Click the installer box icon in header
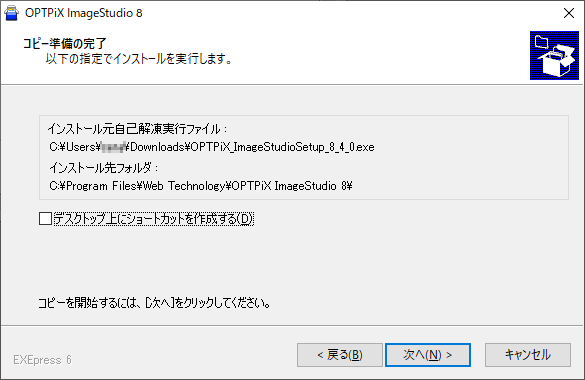 pos(554,56)
